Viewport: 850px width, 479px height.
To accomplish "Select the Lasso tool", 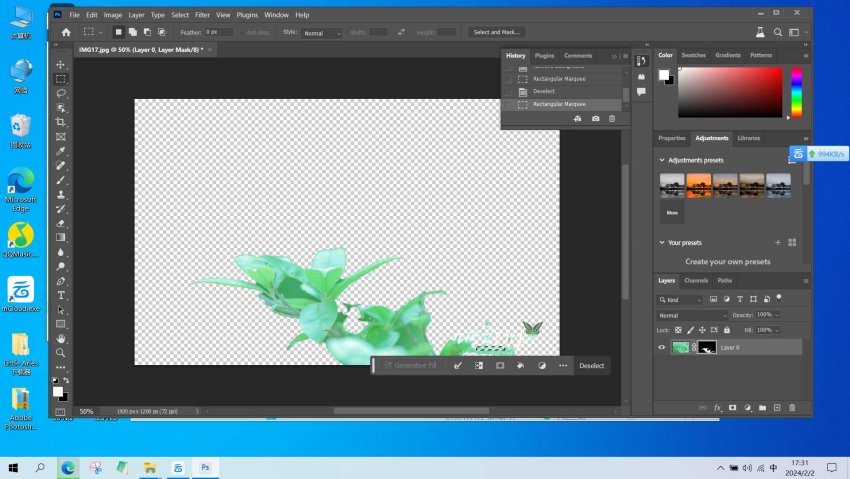I will click(61, 93).
